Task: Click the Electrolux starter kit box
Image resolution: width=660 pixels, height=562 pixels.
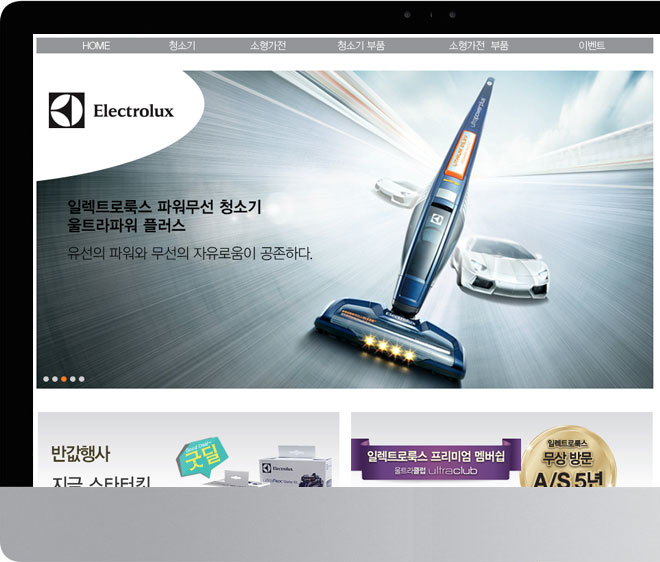Action: click(x=295, y=467)
